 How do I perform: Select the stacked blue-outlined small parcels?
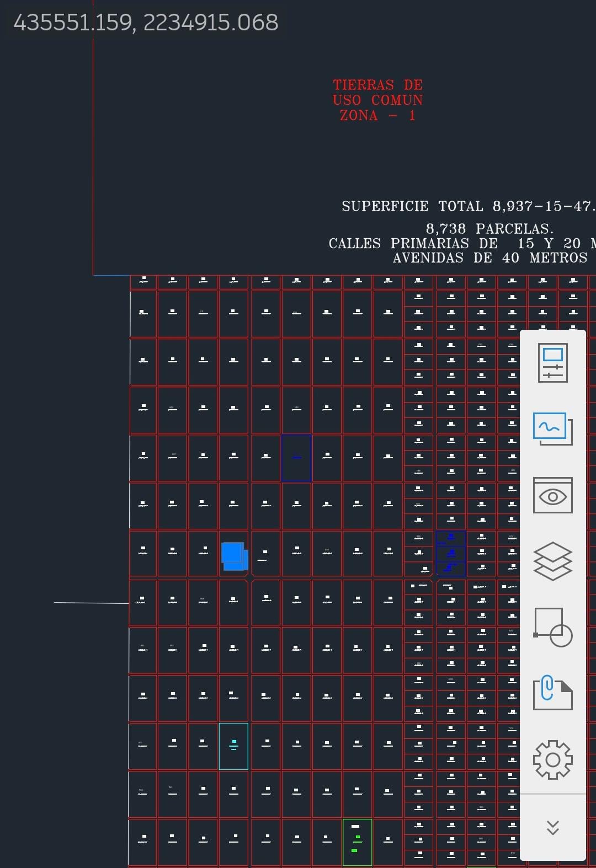(451, 553)
